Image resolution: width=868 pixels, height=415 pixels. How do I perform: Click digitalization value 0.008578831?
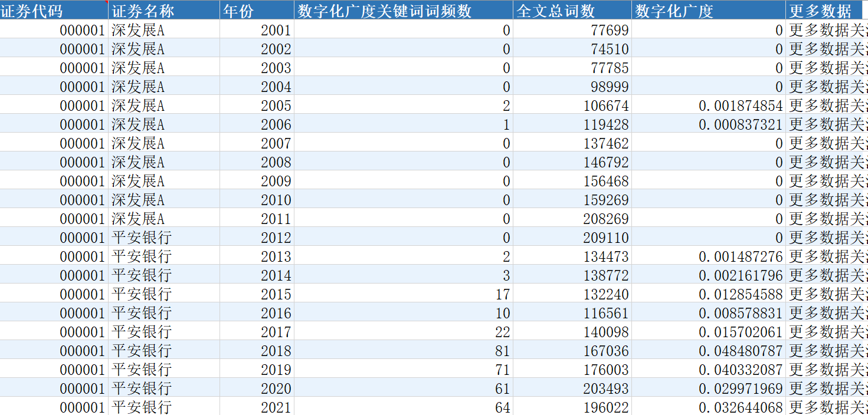click(x=709, y=313)
